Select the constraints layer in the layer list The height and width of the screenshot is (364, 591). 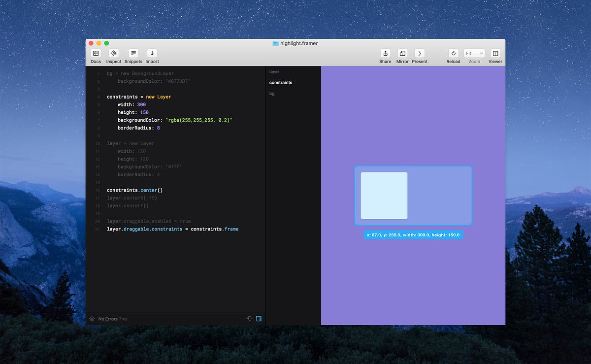pos(280,82)
